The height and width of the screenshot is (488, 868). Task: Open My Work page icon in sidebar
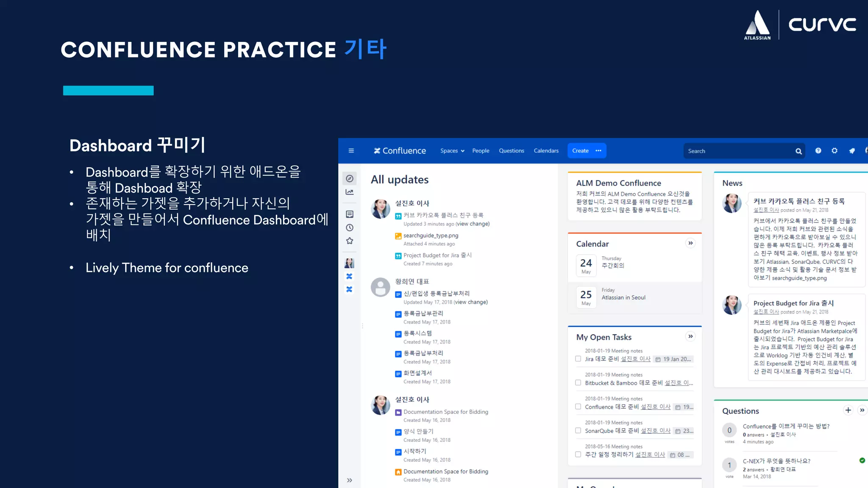point(350,214)
